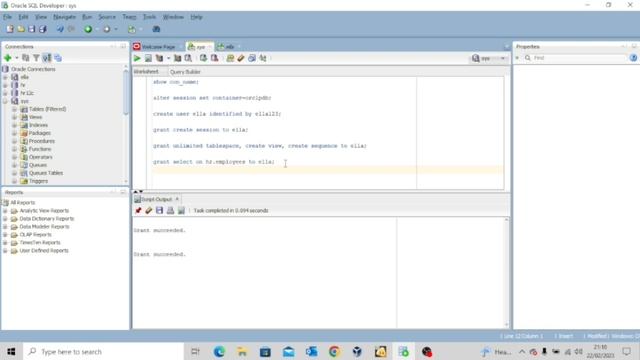Click 'grant select on hr.employees' line

point(213,162)
